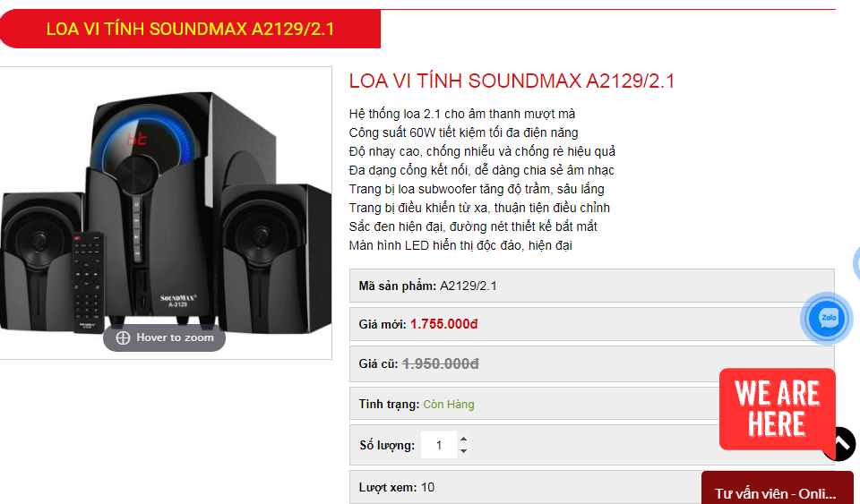Screen dimensions: 860x504
Task: Click the red banner product heading
Action: (190, 29)
